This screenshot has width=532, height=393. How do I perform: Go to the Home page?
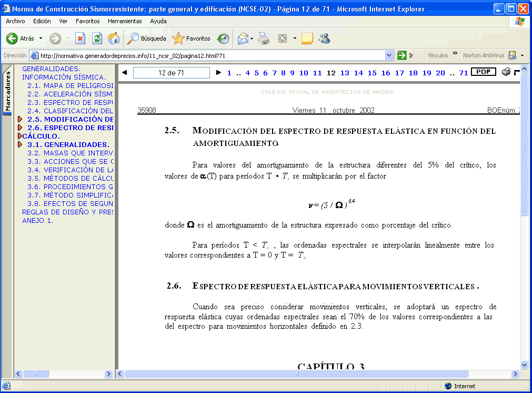(114, 38)
